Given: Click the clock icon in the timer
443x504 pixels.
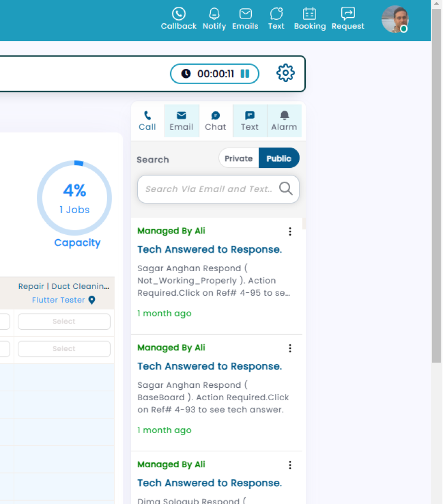Looking at the screenshot, I should [x=186, y=74].
